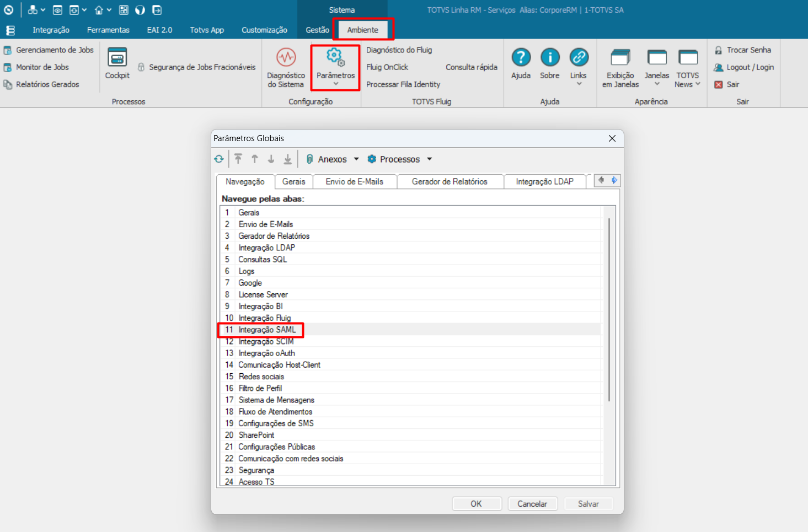Click the Trocar Senha lock icon
The image size is (808, 532).
pos(719,50)
